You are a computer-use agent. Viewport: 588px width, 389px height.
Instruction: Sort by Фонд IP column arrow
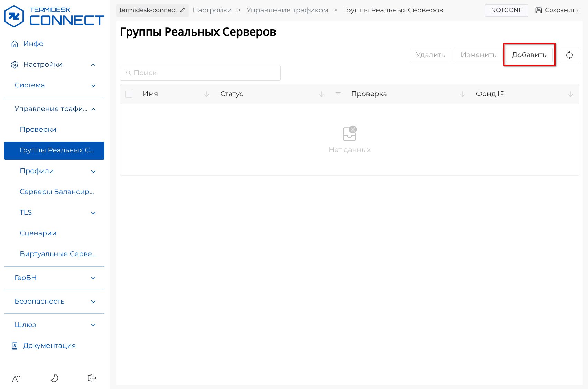pos(570,94)
